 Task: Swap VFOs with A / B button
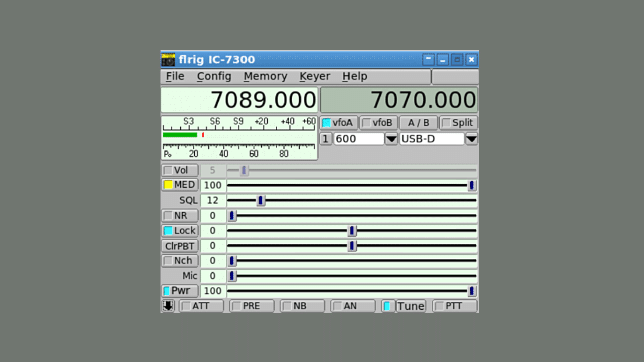click(x=418, y=123)
